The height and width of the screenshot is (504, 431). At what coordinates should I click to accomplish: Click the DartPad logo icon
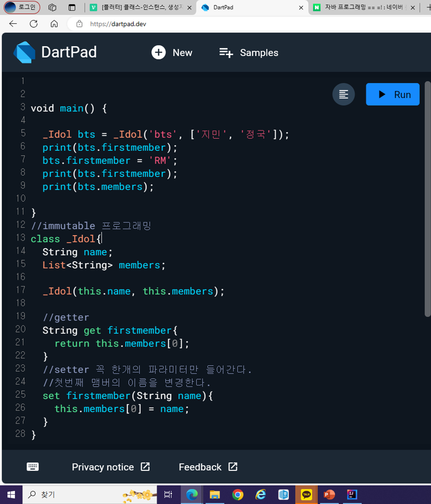[25, 52]
